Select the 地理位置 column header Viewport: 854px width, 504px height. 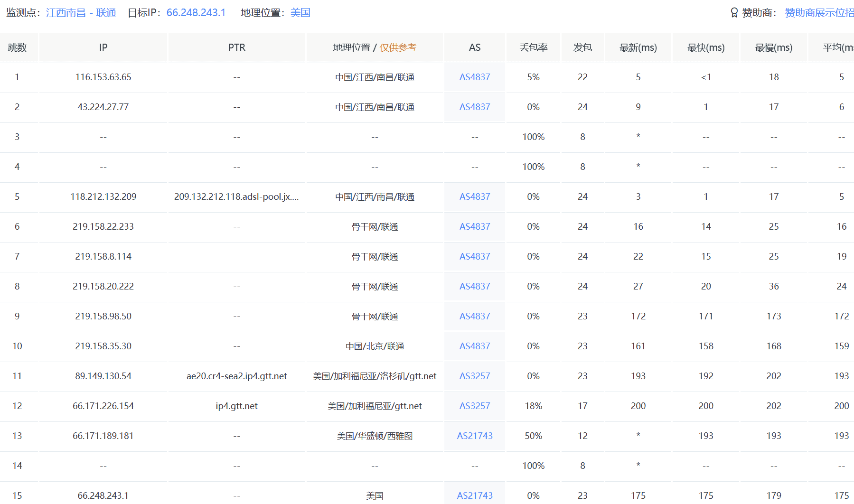pos(352,47)
